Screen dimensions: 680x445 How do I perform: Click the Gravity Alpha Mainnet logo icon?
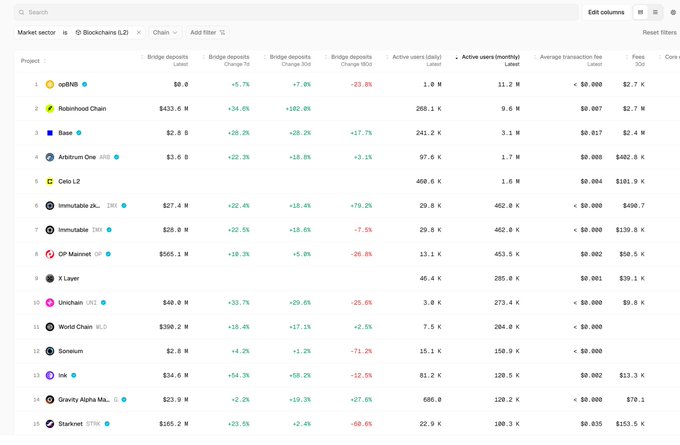(50, 399)
